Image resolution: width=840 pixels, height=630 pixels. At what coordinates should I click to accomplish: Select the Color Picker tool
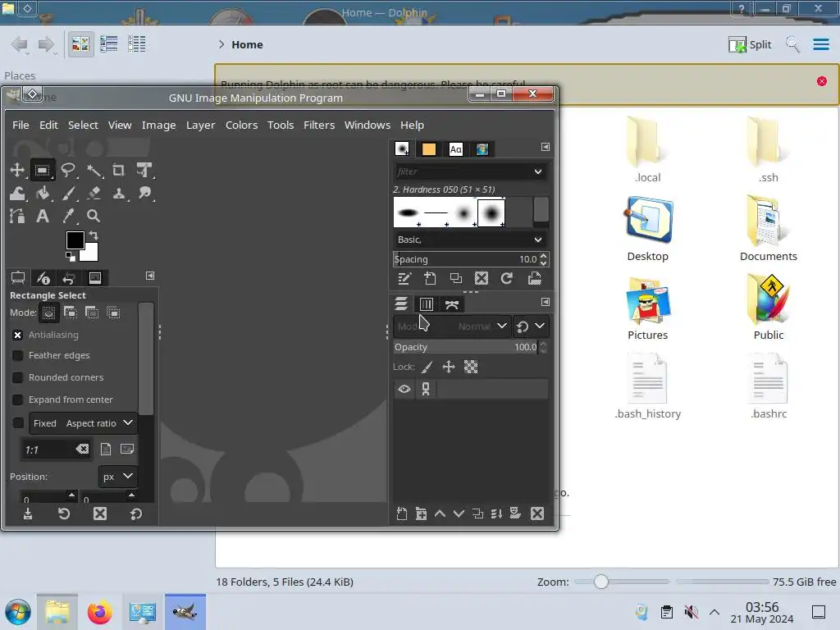point(68,216)
